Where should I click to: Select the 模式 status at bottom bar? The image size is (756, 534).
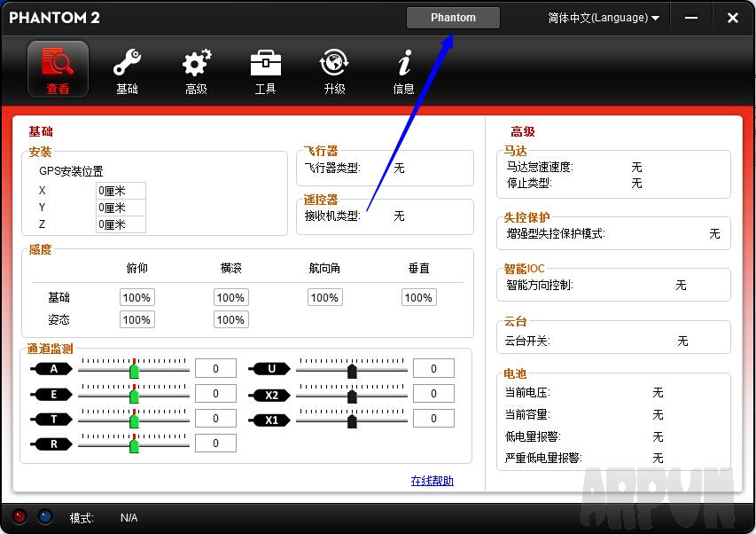coord(82,517)
